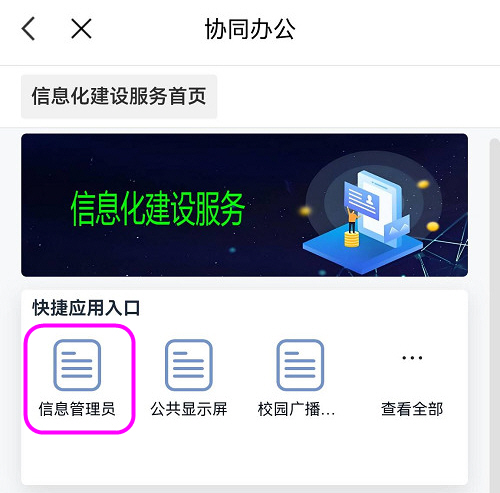Select the 信息化建设服务首页 tab
Image resolution: width=500 pixels, height=493 pixels.
(119, 96)
